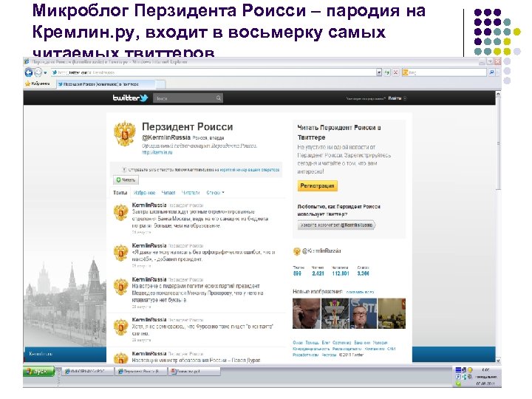Open the Войти sign-in dropdown
This screenshot has height=399, width=532.
pyautogui.click(x=398, y=98)
